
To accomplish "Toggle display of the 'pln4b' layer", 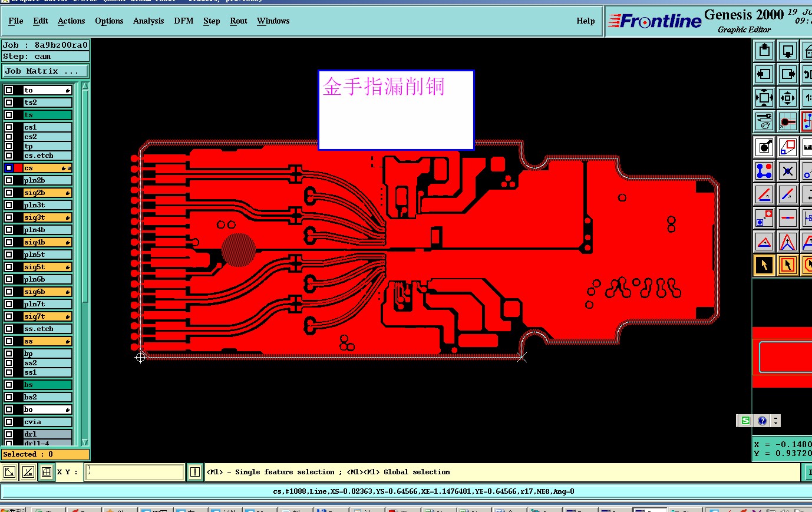I will tap(9, 230).
